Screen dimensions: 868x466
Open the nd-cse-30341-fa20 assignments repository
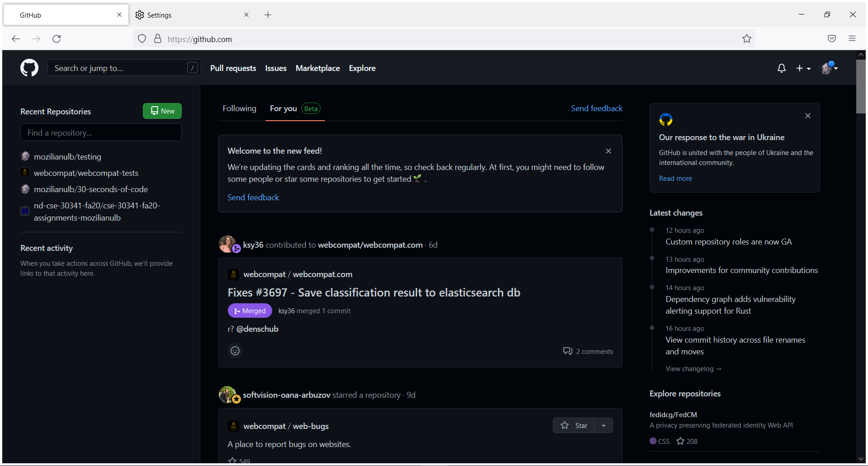click(x=97, y=212)
